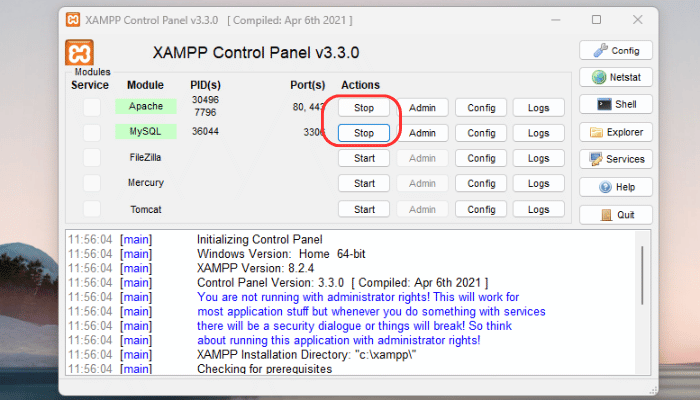Viewport: 700px width, 400px height.
Task: Start the Mercury module
Action: (x=364, y=183)
